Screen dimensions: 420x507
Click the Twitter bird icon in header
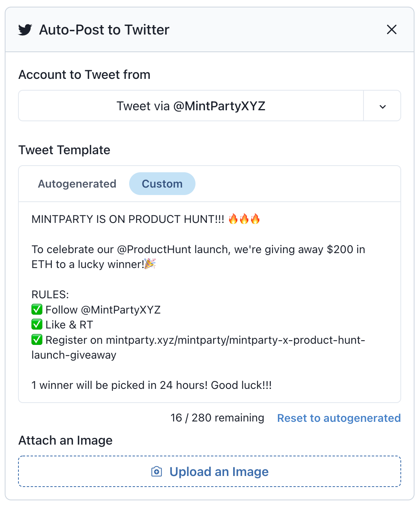(x=25, y=30)
